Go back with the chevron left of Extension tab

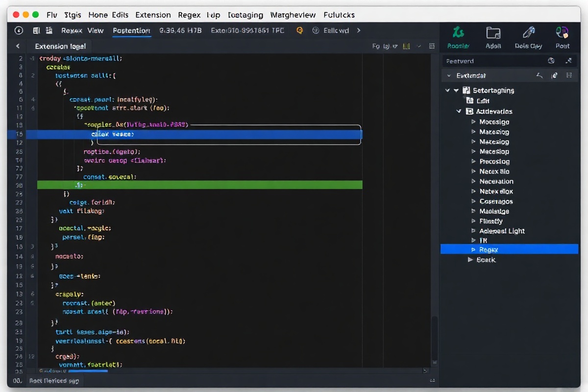[x=18, y=46]
